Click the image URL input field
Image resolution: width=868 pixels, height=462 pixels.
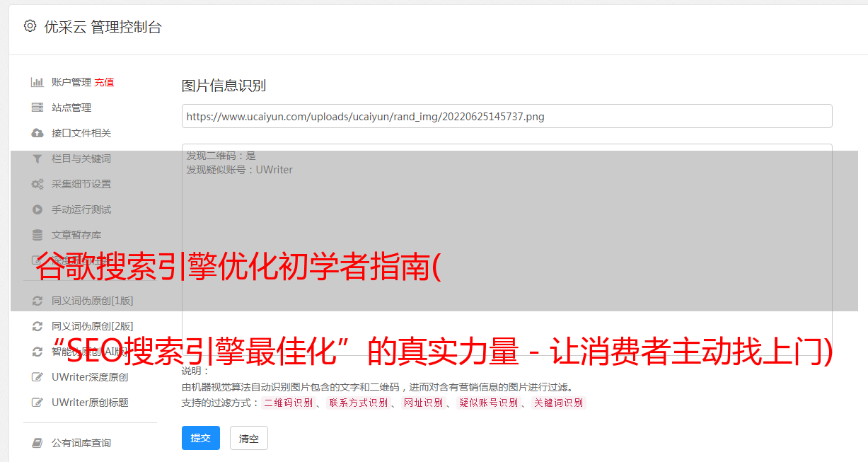click(x=507, y=116)
